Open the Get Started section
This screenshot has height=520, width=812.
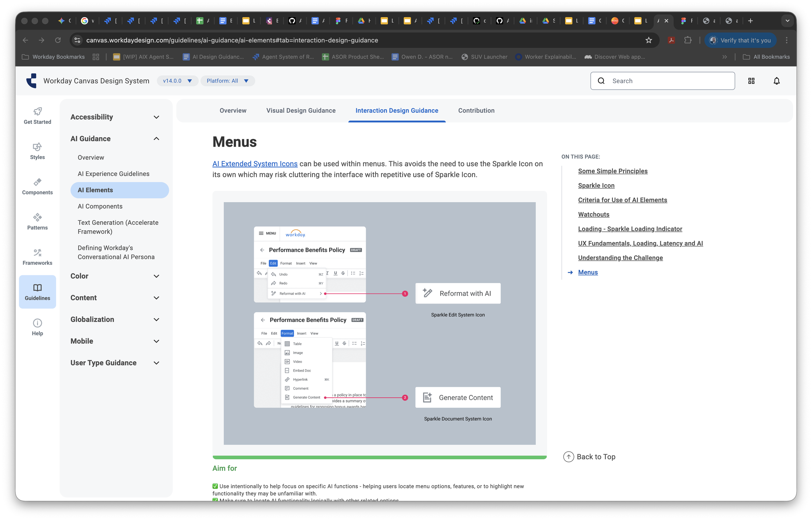point(37,116)
